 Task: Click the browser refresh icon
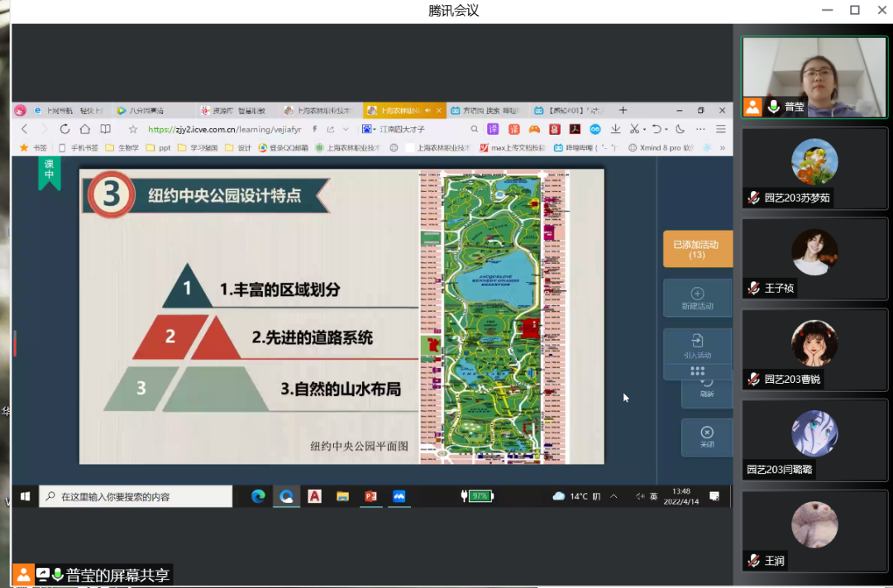tap(64, 129)
